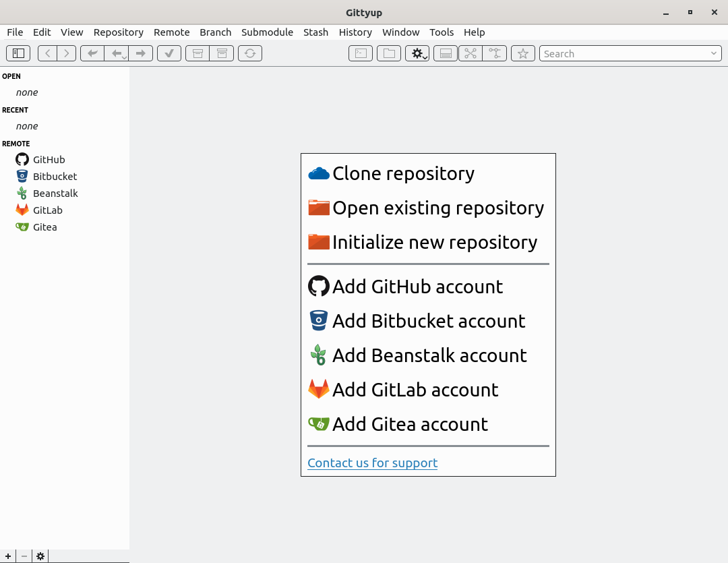The width and height of the screenshot is (728, 563).
Task: Minimize the Gittyup window
Action: (666, 13)
